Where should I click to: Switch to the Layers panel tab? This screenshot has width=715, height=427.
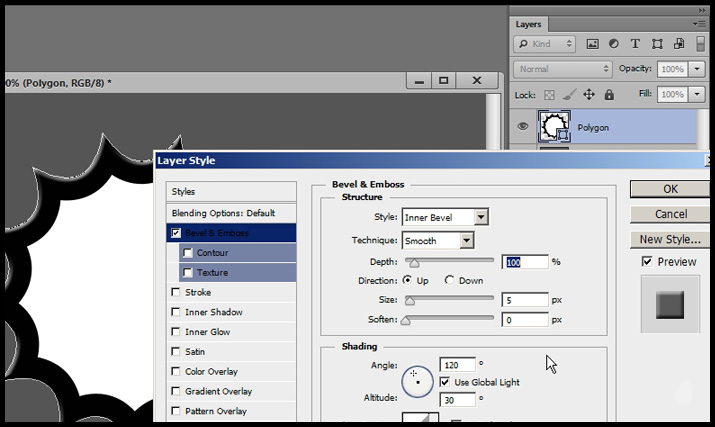tap(528, 24)
